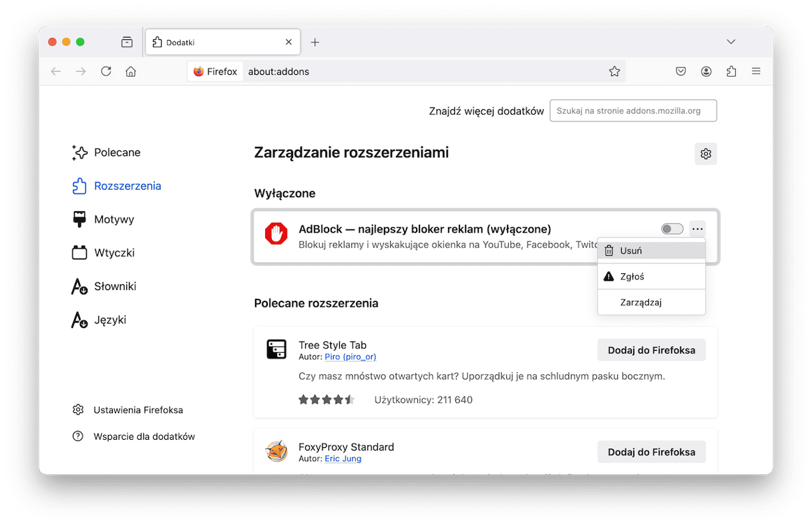Open the Wtyczki sidebar category

pyautogui.click(x=104, y=253)
